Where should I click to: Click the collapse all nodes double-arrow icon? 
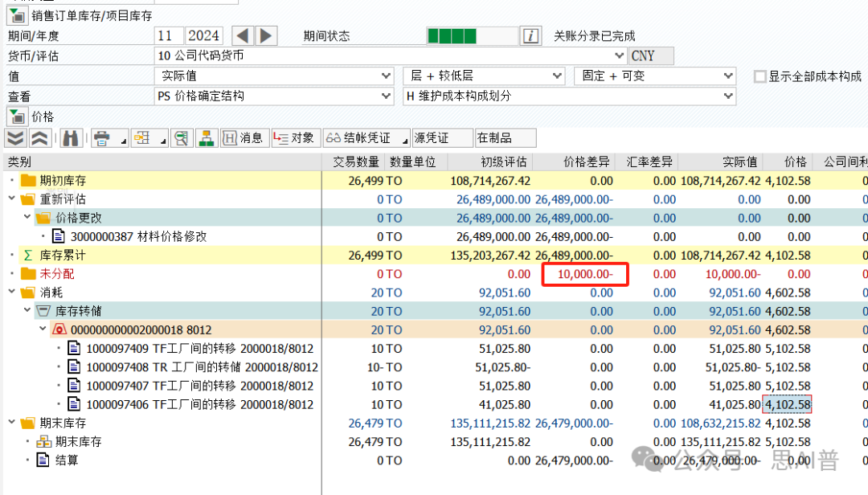pyautogui.click(x=39, y=138)
